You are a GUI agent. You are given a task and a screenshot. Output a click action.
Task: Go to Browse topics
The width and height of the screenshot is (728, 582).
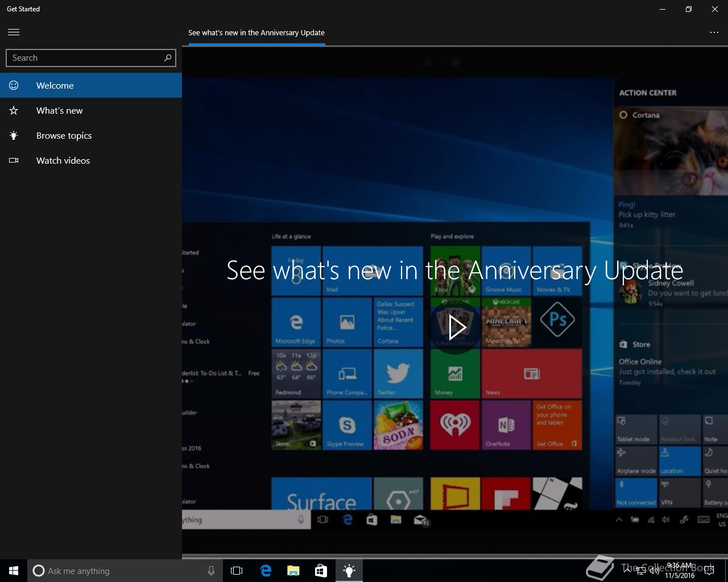click(x=91, y=135)
